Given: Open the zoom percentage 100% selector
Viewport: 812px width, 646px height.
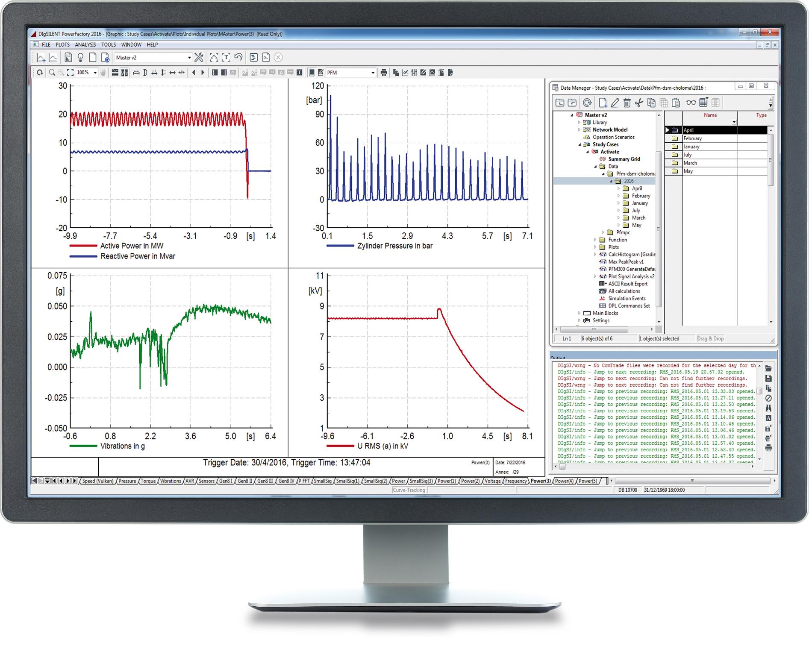Looking at the screenshot, I should pyautogui.click(x=95, y=73).
